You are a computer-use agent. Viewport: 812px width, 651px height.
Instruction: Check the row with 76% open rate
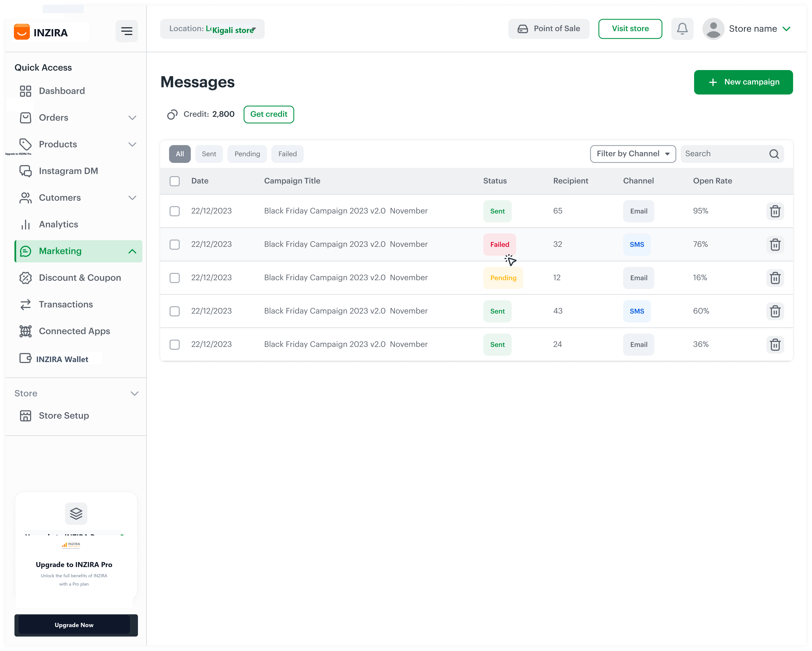point(174,245)
